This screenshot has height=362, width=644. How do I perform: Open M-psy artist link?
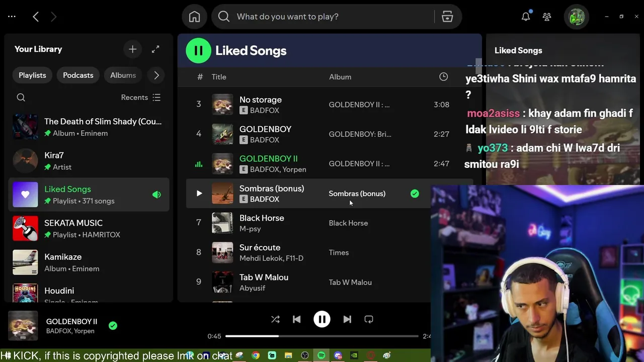click(x=250, y=229)
